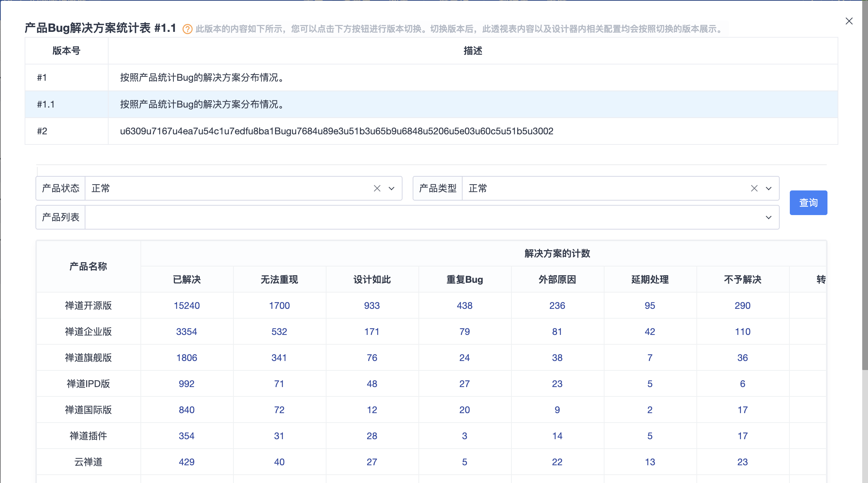Expand the 产品状态 dropdown arrow
868x483 pixels.
[391, 188]
